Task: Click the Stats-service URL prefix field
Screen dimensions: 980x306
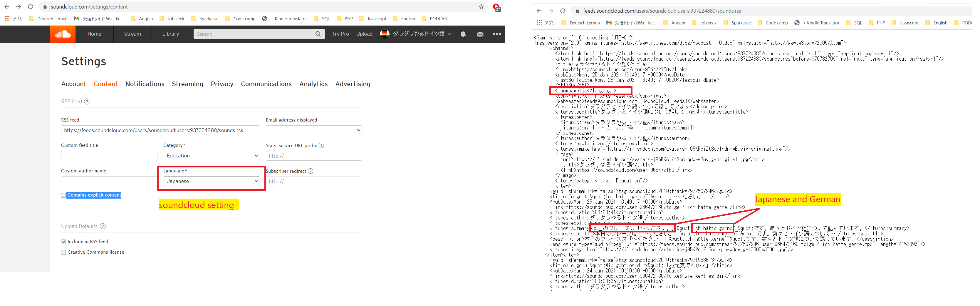Action: tap(314, 155)
